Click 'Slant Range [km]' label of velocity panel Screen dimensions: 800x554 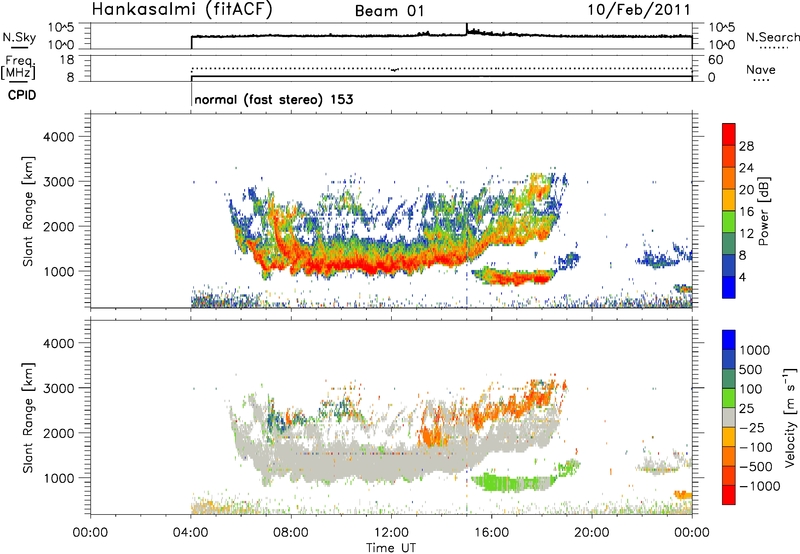click(29, 418)
